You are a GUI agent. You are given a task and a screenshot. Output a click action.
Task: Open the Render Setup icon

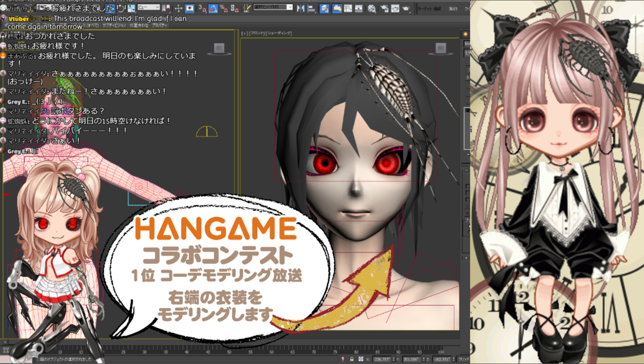[x=384, y=9]
